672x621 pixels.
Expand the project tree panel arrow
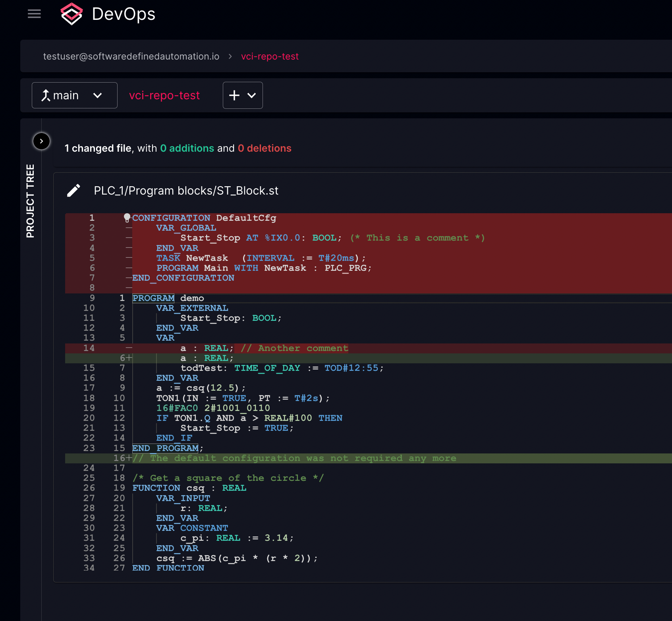[41, 141]
